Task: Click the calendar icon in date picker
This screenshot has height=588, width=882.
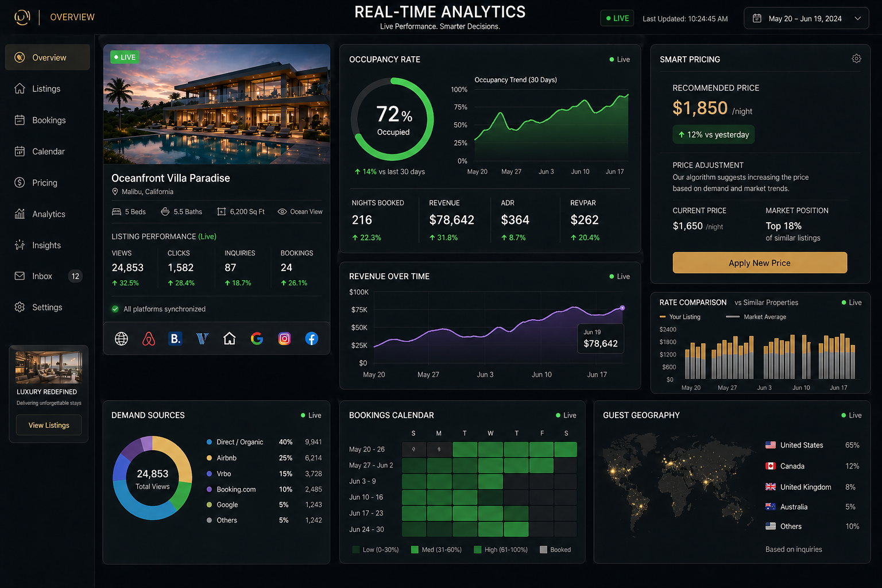Action: [757, 18]
